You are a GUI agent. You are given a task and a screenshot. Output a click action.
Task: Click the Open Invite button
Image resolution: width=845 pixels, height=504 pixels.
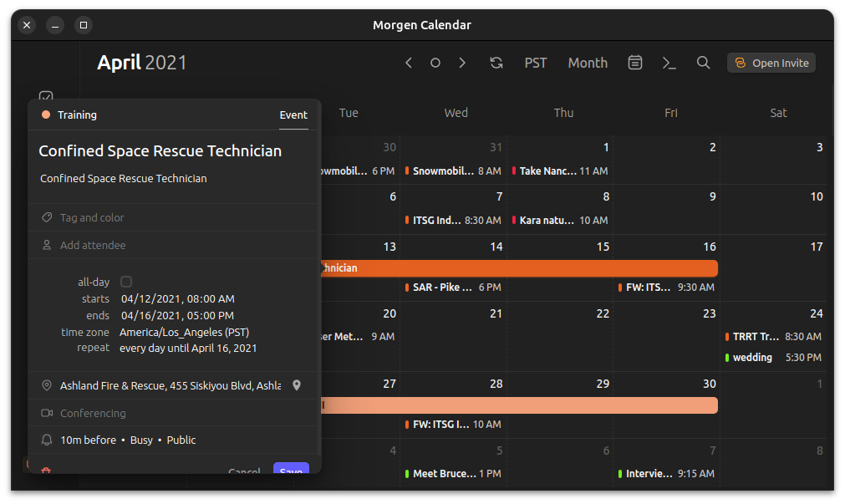tap(771, 63)
